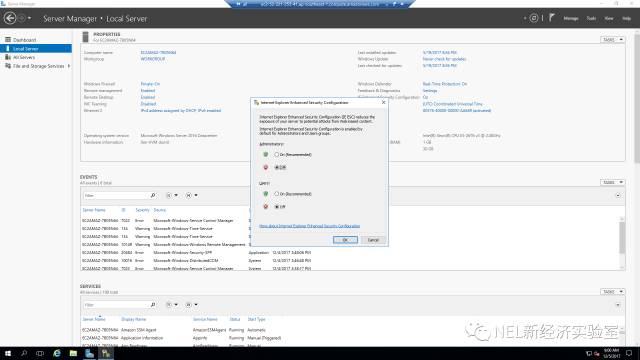Open the Manage menu
The height and width of the screenshot is (360, 640).
(x=571, y=18)
